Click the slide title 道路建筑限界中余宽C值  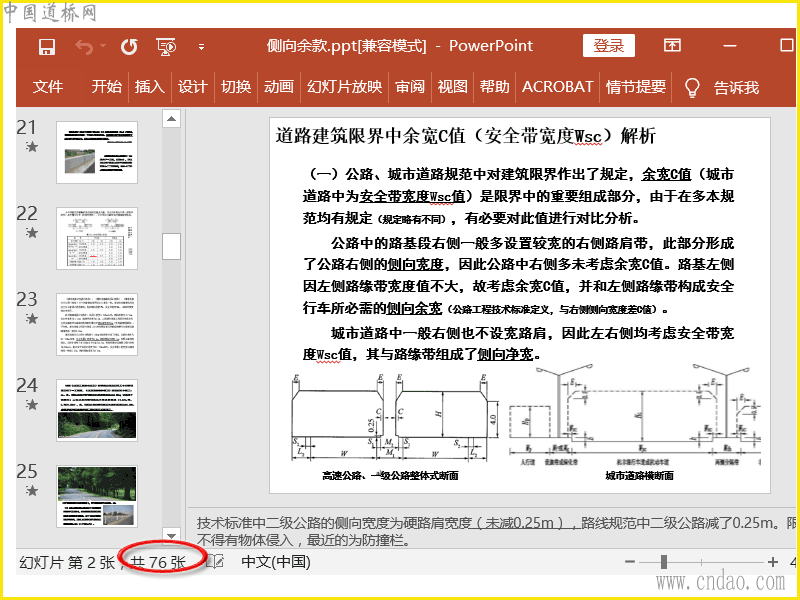coord(466,136)
